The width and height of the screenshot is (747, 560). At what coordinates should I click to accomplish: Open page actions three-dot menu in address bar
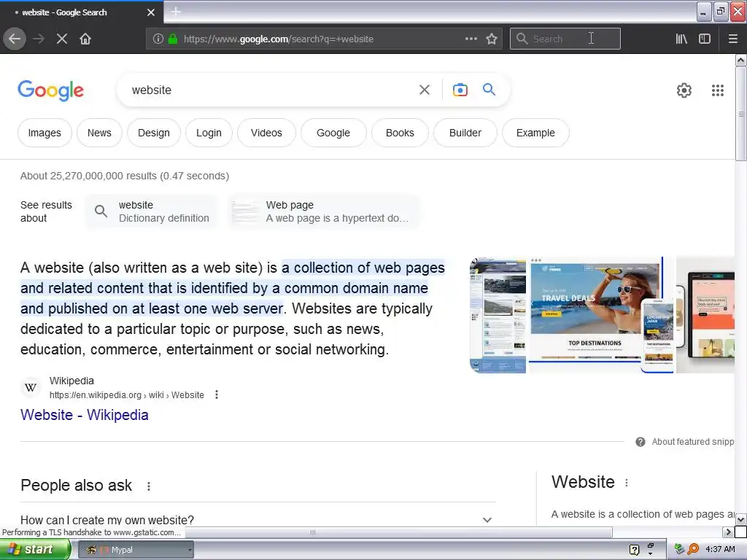471,39
